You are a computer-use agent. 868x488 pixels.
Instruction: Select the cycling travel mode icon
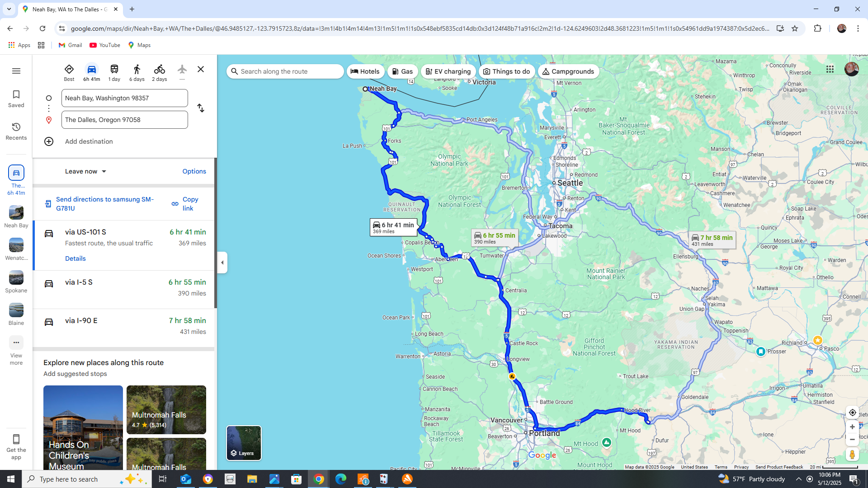[159, 70]
